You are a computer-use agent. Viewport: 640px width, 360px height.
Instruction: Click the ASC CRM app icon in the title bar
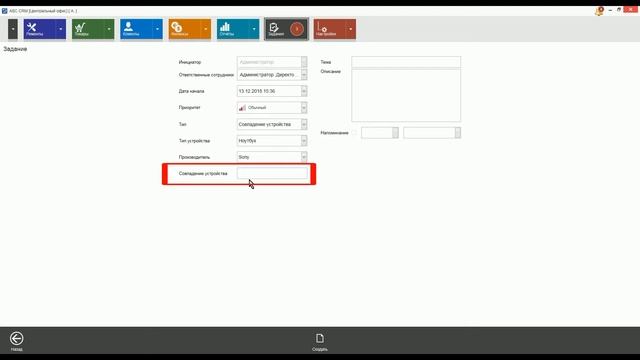point(4,11)
